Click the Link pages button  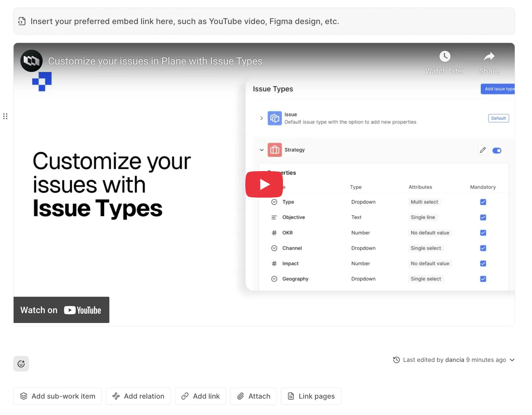pyautogui.click(x=311, y=396)
